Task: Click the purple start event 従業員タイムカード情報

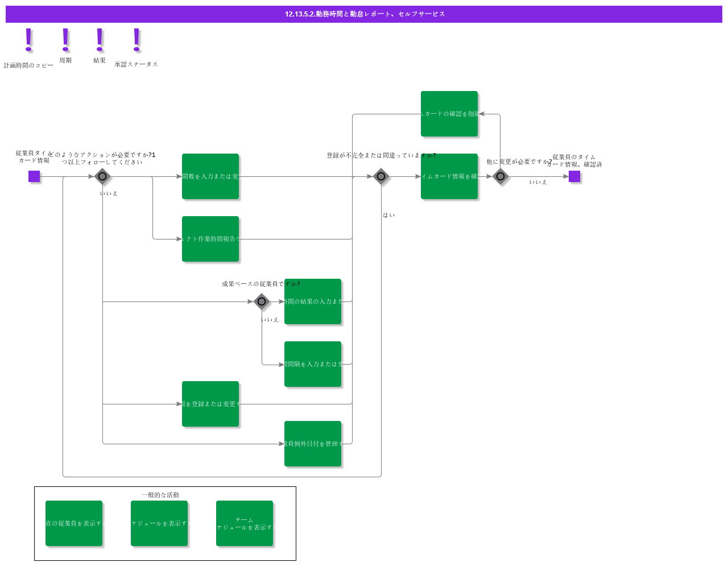Action: tap(34, 176)
